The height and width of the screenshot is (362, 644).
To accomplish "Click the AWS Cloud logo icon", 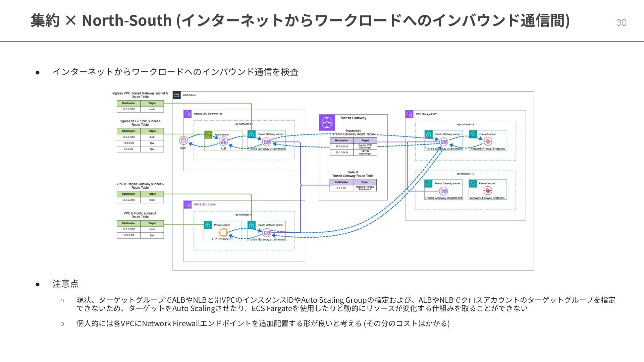I will pos(177,95).
